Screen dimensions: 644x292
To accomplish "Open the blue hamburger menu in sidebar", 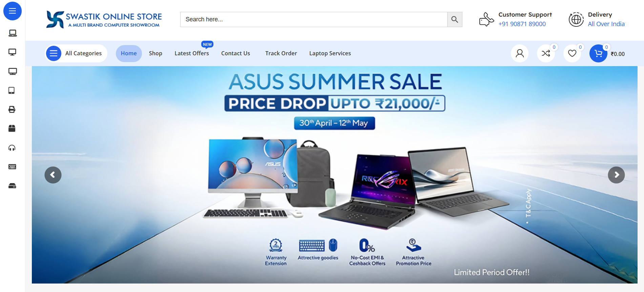I will [13, 11].
